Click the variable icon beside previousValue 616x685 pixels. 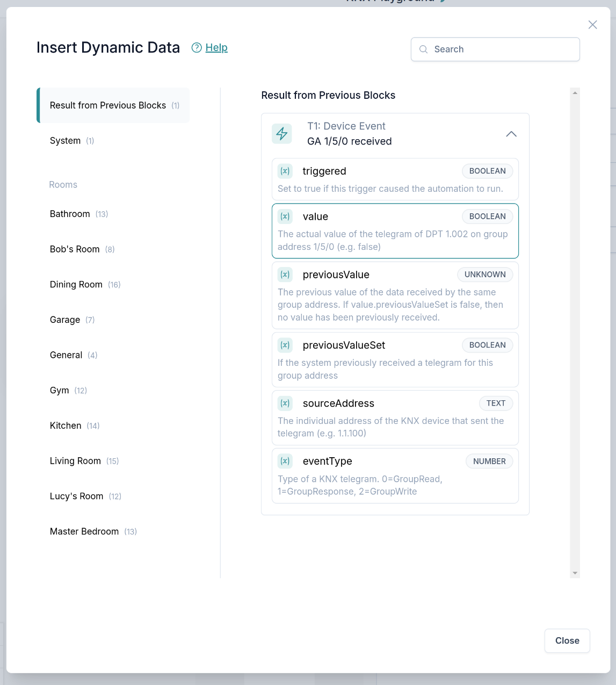click(285, 275)
